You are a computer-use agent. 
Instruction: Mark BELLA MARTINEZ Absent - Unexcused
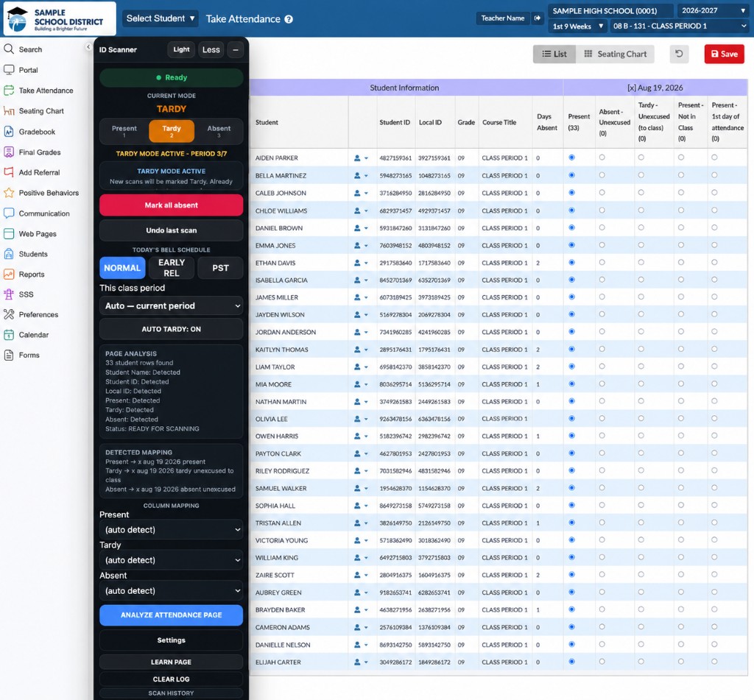point(602,175)
